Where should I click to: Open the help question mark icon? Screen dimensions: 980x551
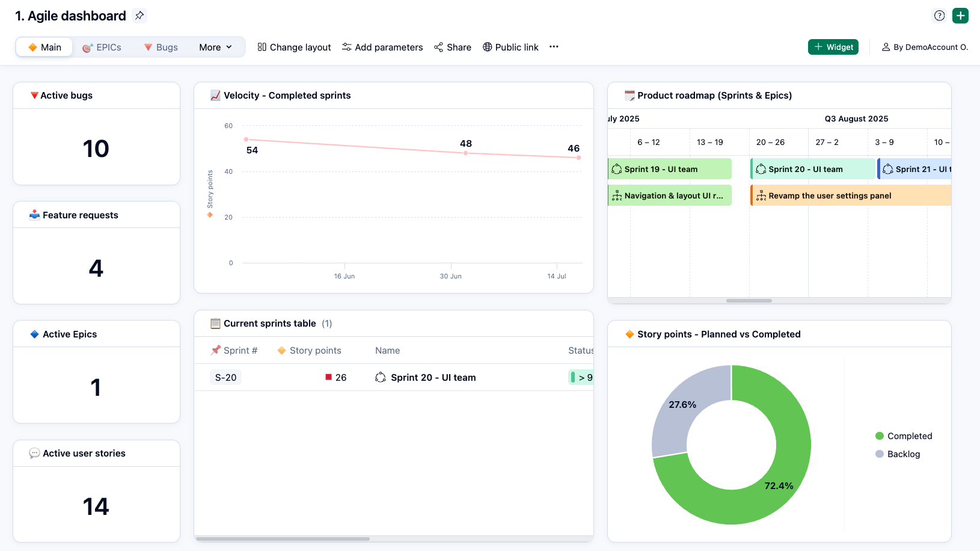pyautogui.click(x=939, y=16)
